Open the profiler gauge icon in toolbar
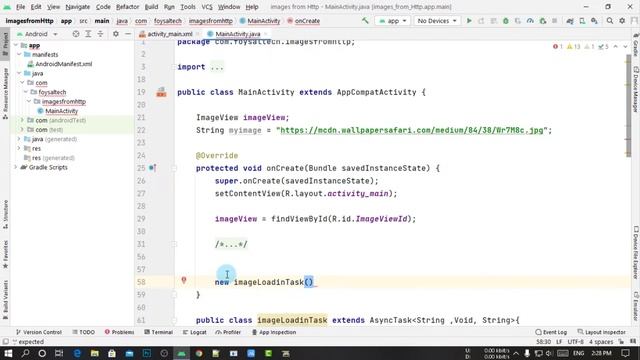Viewport: 640px width, 360px height. click(x=530, y=20)
